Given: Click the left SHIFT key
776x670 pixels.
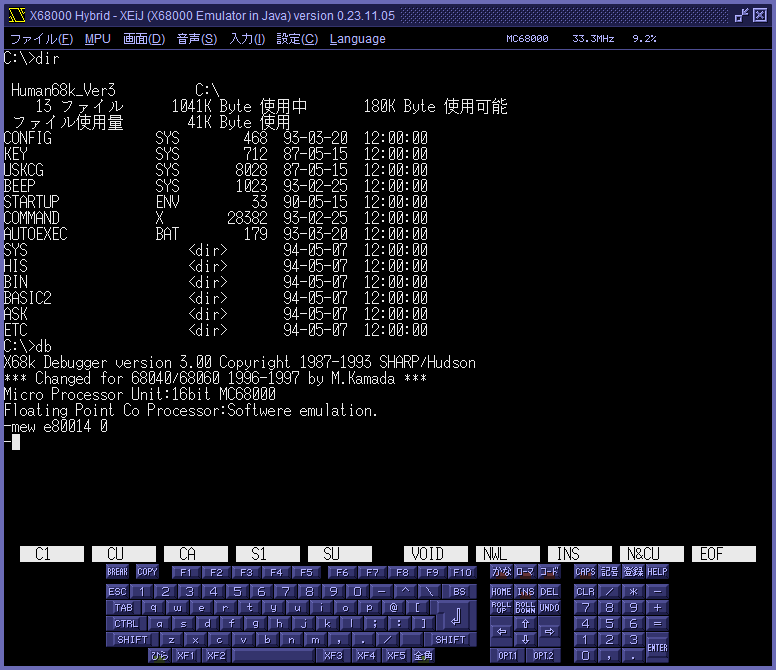Looking at the screenshot, I should [133, 639].
